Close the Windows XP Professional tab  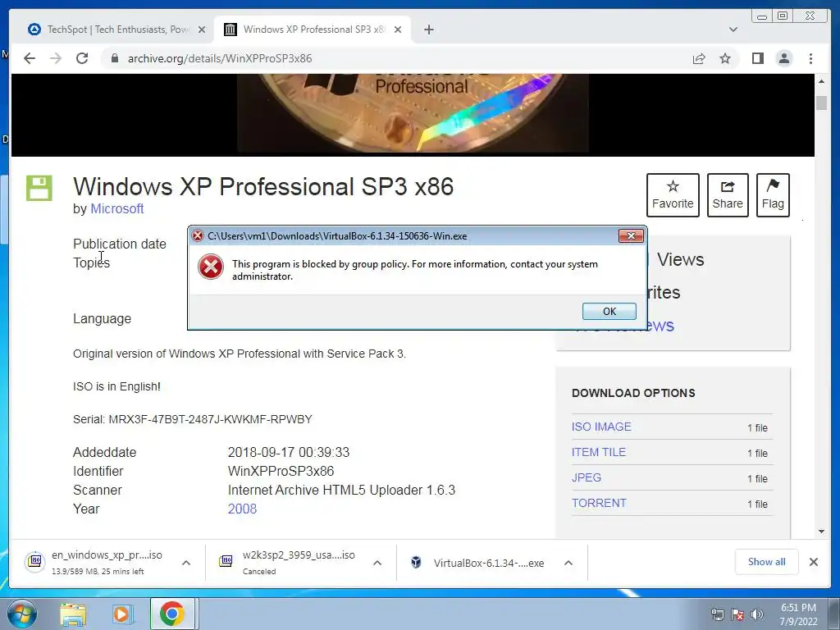398,30
